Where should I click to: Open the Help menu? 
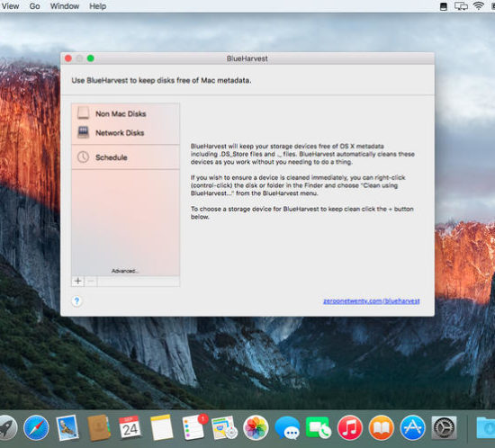[97, 6]
